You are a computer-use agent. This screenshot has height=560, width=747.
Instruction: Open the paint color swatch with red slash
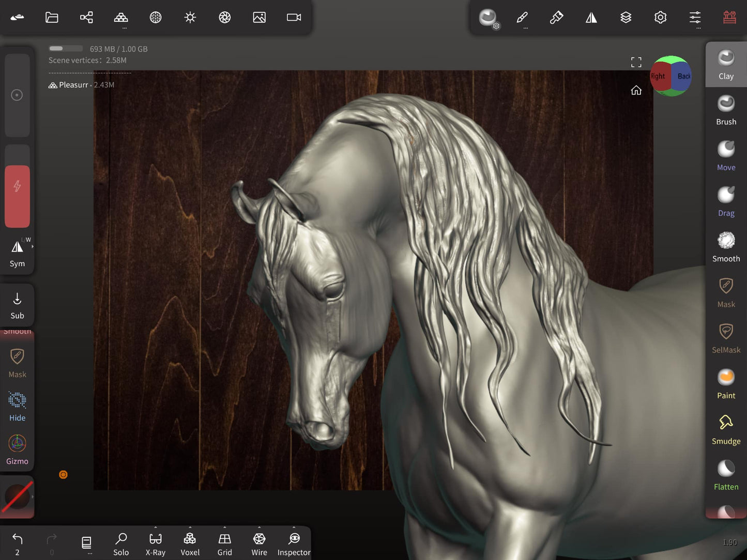click(18, 497)
